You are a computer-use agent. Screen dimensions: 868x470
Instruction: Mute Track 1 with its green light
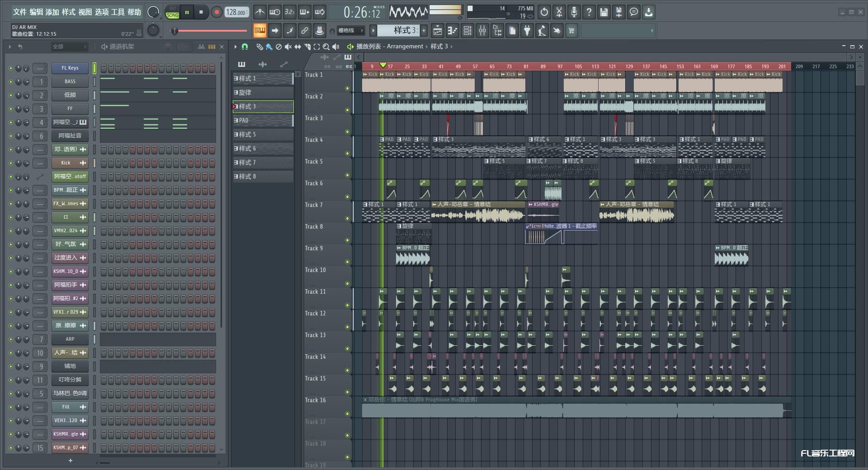click(347, 88)
